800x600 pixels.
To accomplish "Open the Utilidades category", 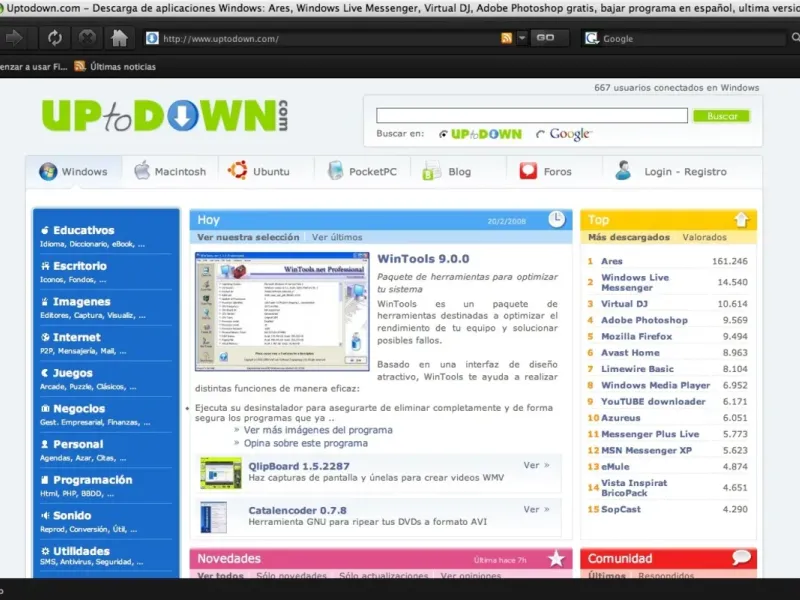I will click(x=81, y=552).
